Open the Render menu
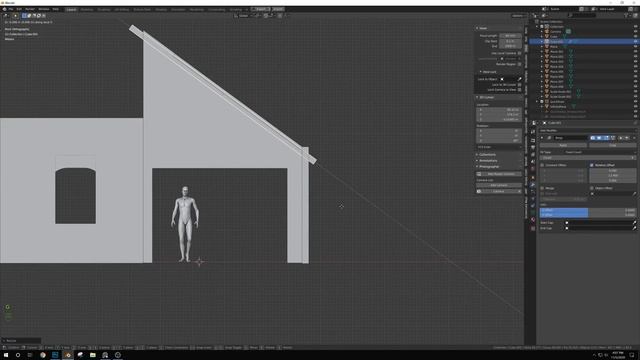Screen dimensions: 640x360 click(x=30, y=9)
